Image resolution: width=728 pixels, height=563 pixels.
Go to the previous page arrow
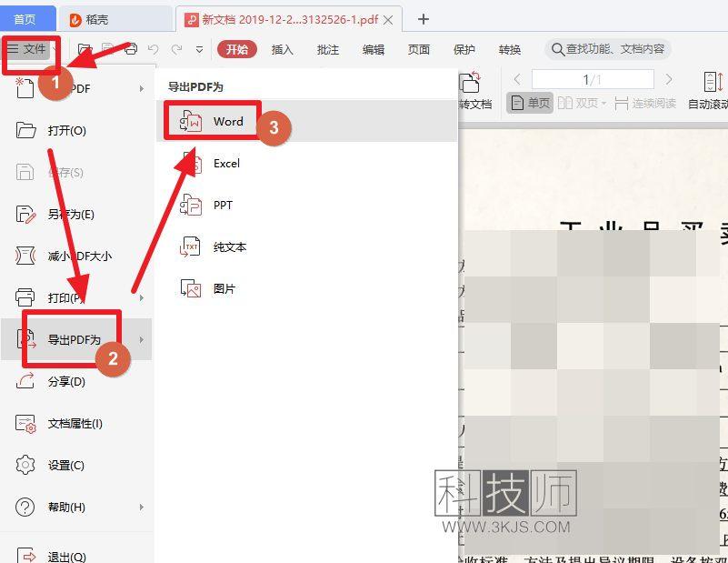point(517,79)
